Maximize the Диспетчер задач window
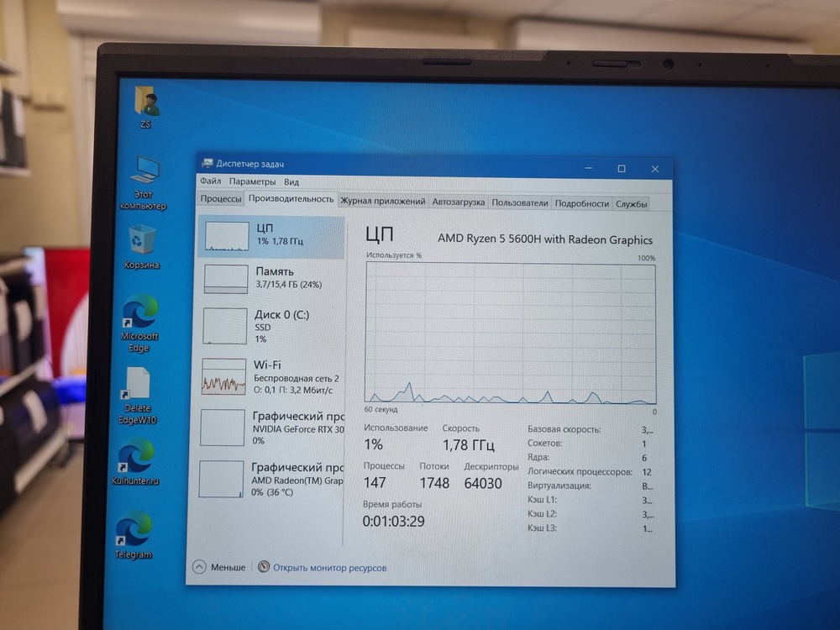Viewport: 840px width, 630px height. tap(622, 169)
